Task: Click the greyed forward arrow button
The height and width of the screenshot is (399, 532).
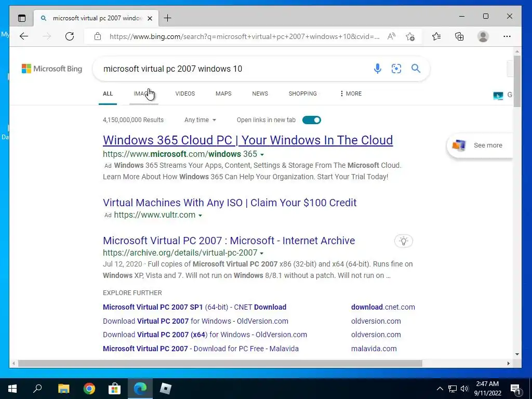Action: tap(47, 36)
